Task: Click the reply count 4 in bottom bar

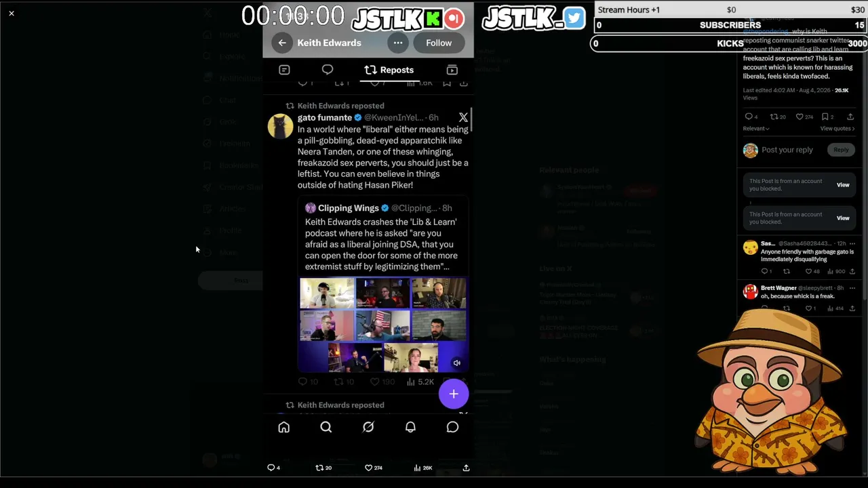Action: coord(273,468)
